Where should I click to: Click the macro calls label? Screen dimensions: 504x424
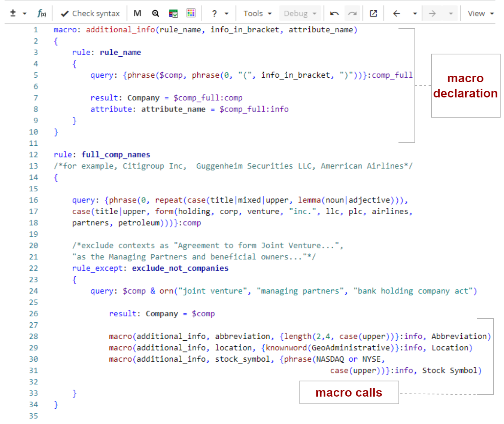pyautogui.click(x=349, y=392)
